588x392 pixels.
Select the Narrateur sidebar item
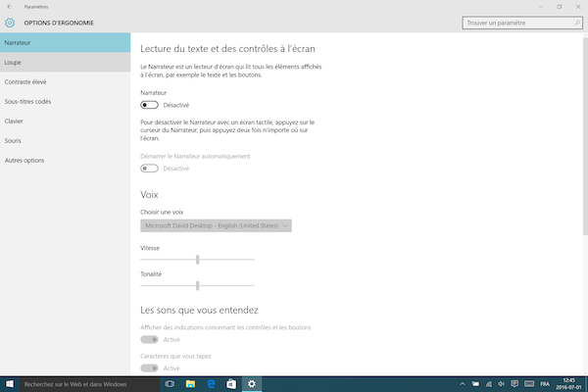pyautogui.click(x=66, y=42)
